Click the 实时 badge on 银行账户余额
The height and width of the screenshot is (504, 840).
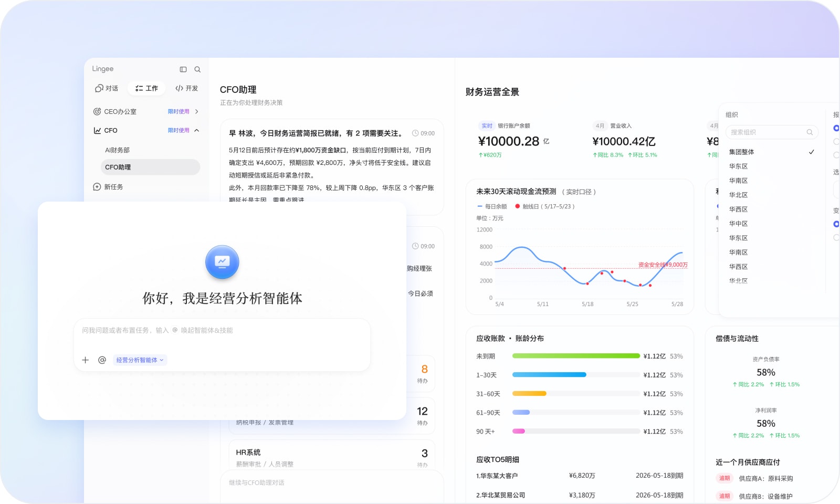tap(487, 126)
